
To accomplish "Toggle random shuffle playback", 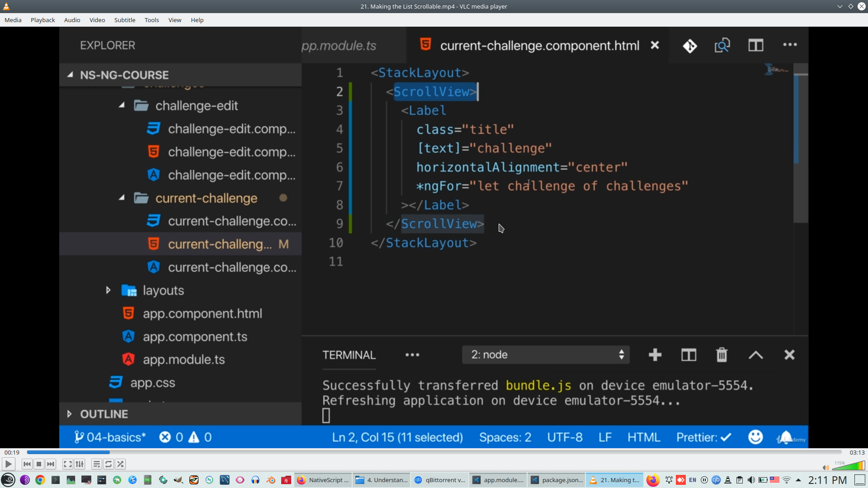I will (x=120, y=464).
